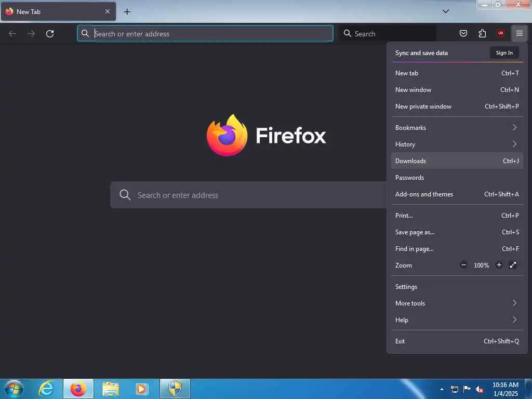Expand the Bookmarks submenu
Image resolution: width=532 pixels, height=399 pixels.
pyautogui.click(x=457, y=128)
